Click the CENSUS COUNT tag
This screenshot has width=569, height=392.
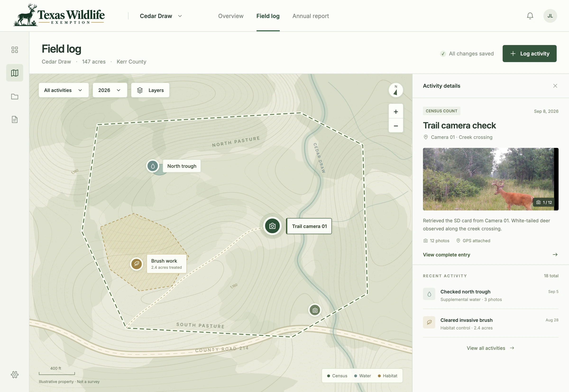441,111
